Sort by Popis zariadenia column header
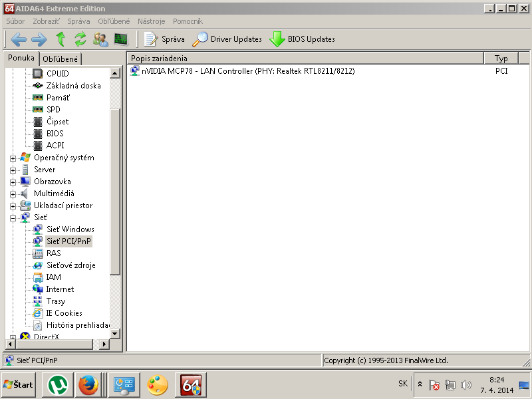This screenshot has height=399, width=532. click(x=305, y=59)
